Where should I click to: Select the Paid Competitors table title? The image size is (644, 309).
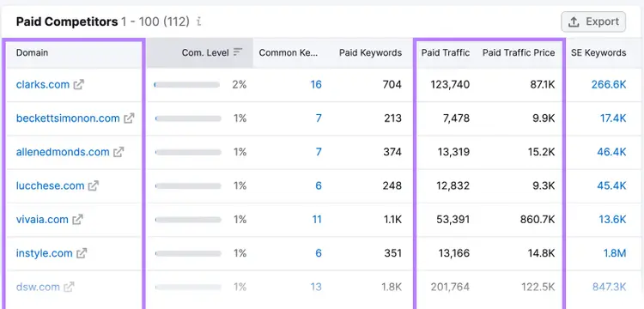click(x=67, y=21)
